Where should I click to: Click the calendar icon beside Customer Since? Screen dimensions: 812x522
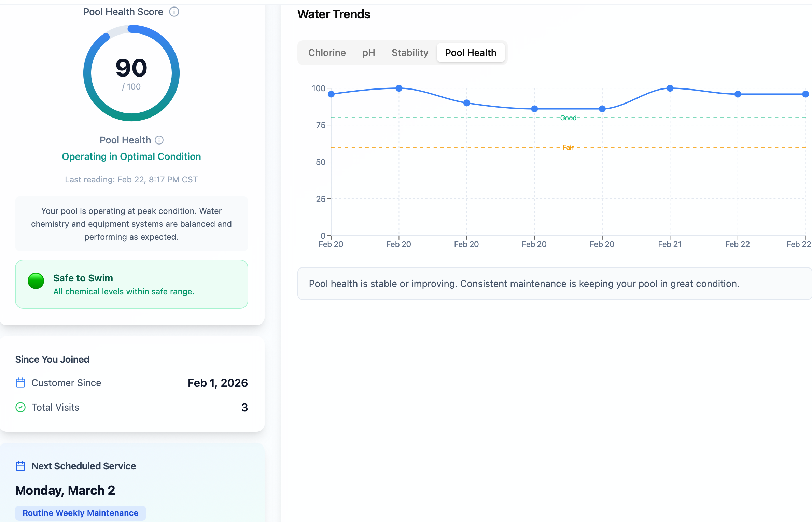20,383
